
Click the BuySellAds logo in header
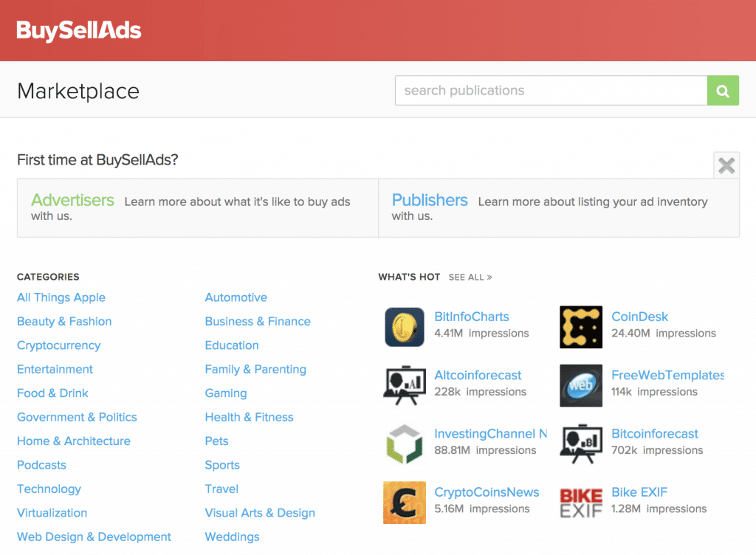(x=79, y=30)
